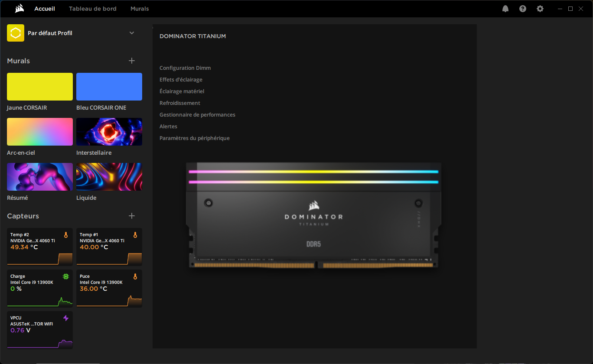Click thermometer icon on Puce card
The height and width of the screenshot is (364, 593).
click(x=135, y=276)
